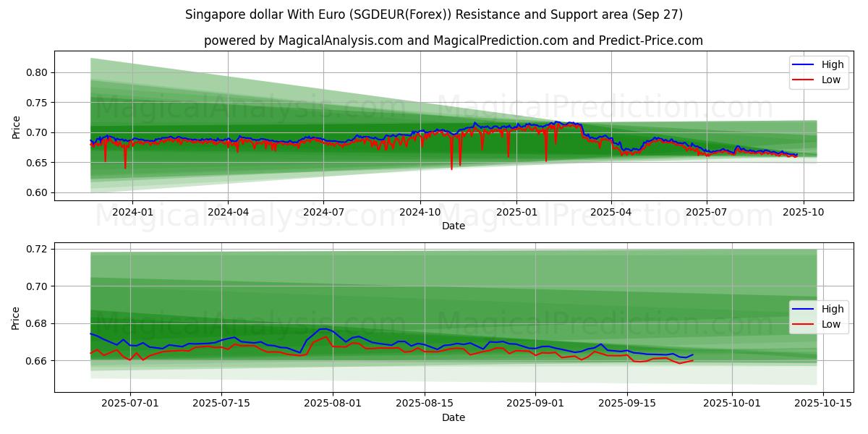Click the main chart title about SGDEUR
868x434 pixels.
click(434, 14)
